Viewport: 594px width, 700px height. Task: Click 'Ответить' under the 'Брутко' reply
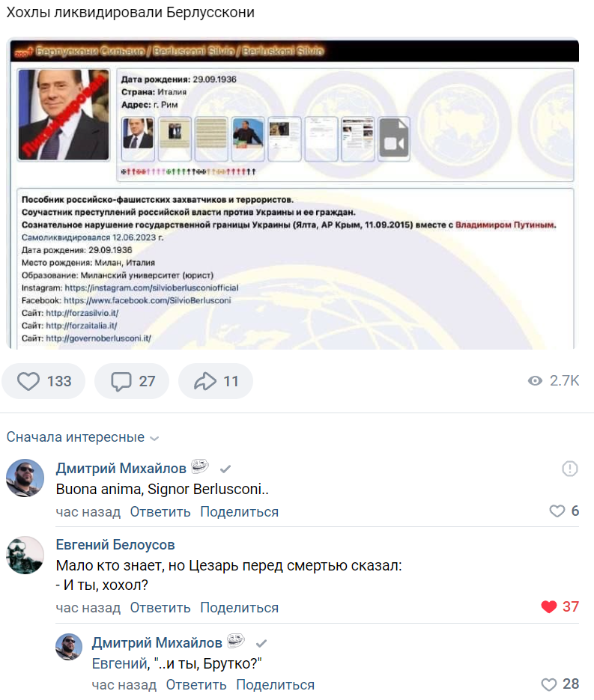tap(196, 685)
